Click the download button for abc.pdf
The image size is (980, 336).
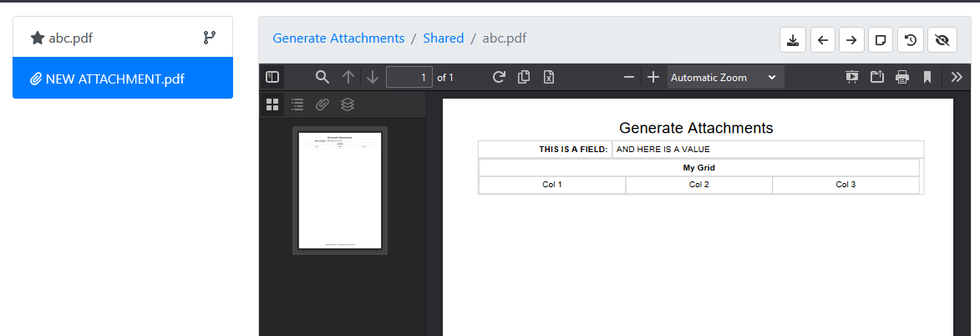click(793, 39)
